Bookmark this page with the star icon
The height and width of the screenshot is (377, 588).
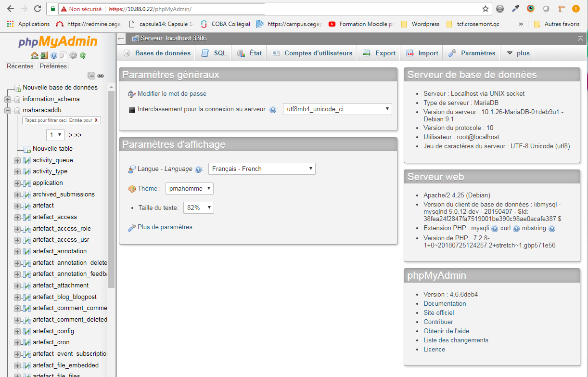click(x=486, y=9)
